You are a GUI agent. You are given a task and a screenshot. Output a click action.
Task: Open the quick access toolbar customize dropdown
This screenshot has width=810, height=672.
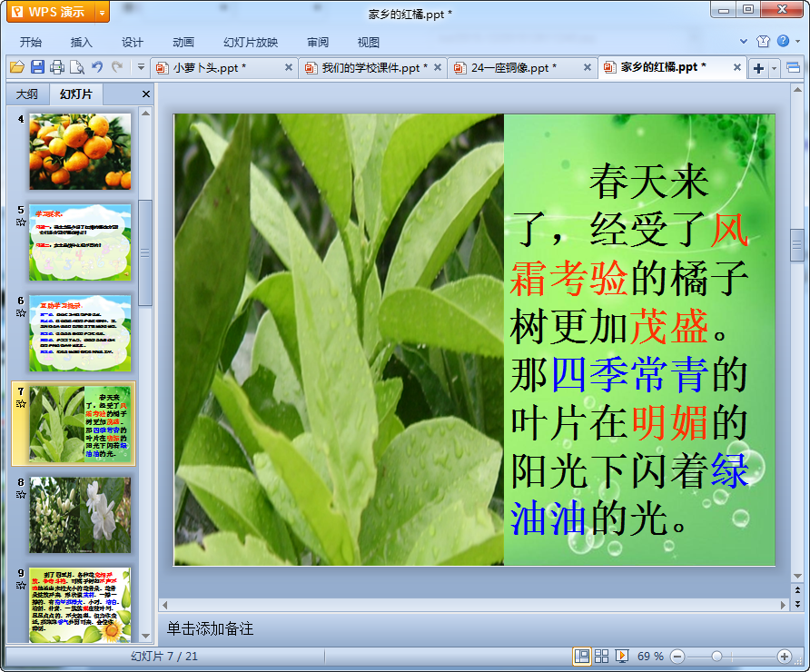[141, 66]
